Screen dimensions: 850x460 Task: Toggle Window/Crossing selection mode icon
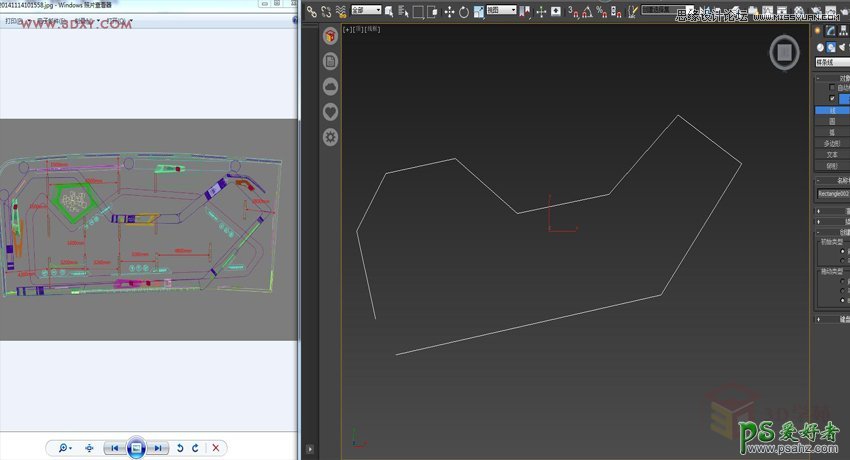coord(433,11)
